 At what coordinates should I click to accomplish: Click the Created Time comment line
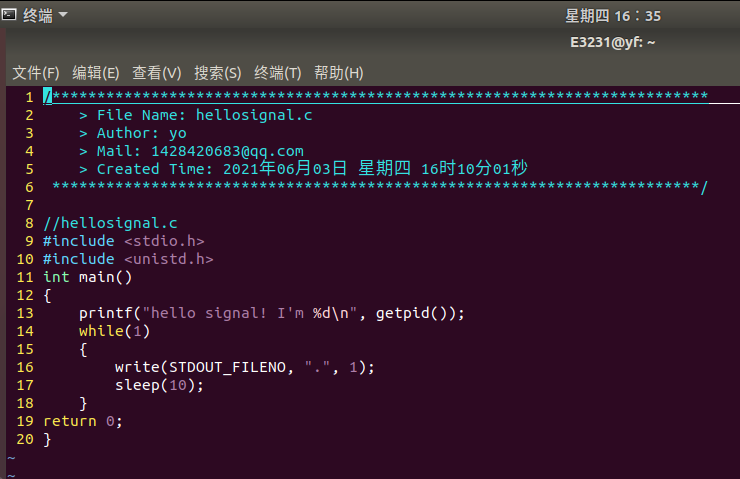[303, 168]
